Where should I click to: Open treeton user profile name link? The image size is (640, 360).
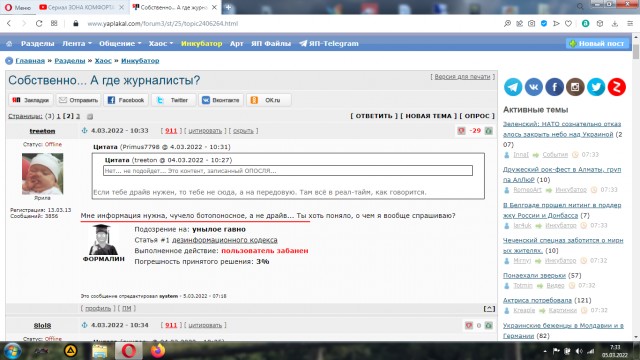pyautogui.click(x=42, y=131)
